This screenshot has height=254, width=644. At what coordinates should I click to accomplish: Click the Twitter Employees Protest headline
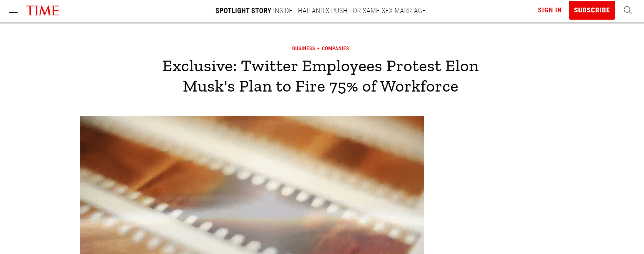click(320, 66)
